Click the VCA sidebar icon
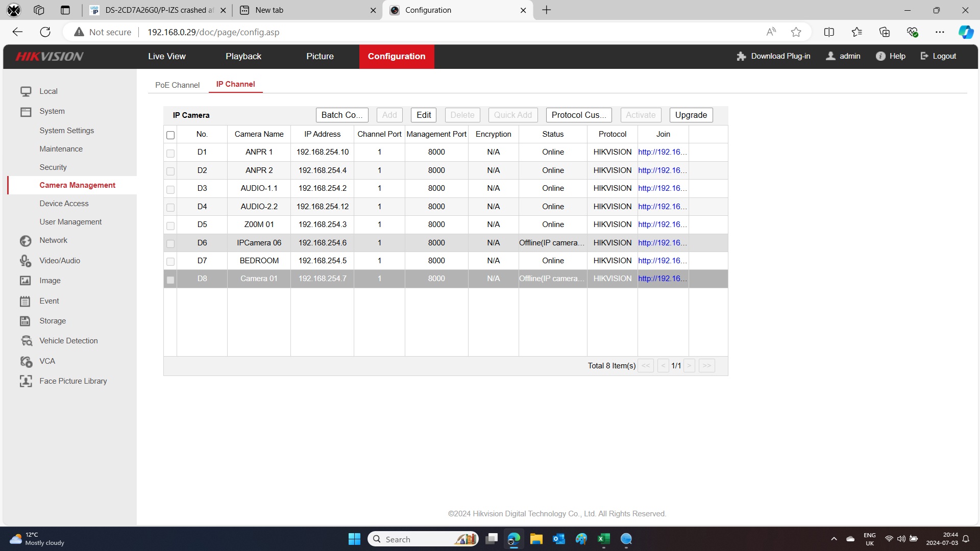Viewport: 980px width, 551px height. tap(26, 361)
